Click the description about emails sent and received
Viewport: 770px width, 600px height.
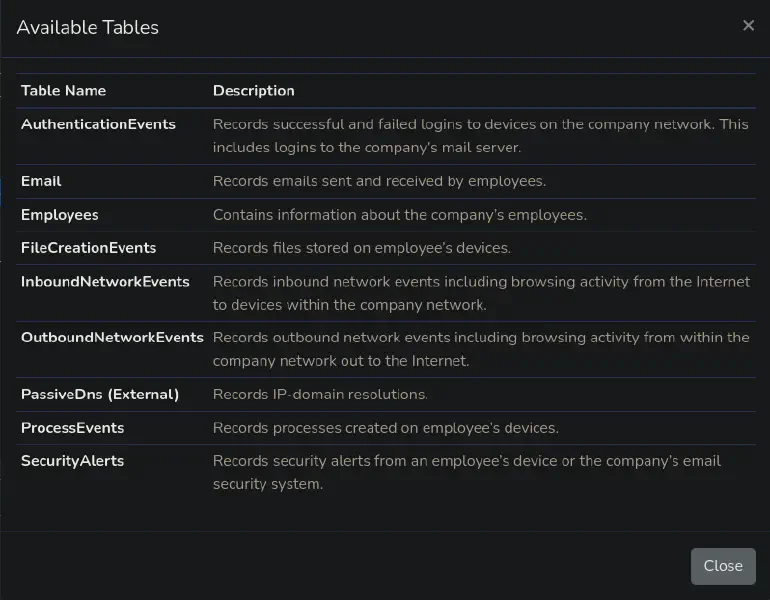(379, 181)
